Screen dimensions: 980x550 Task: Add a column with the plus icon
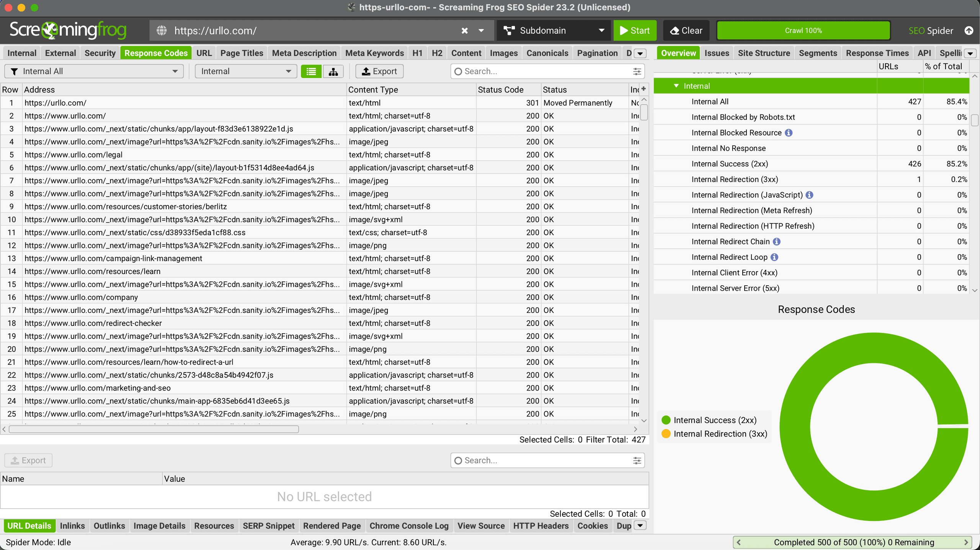click(x=644, y=89)
